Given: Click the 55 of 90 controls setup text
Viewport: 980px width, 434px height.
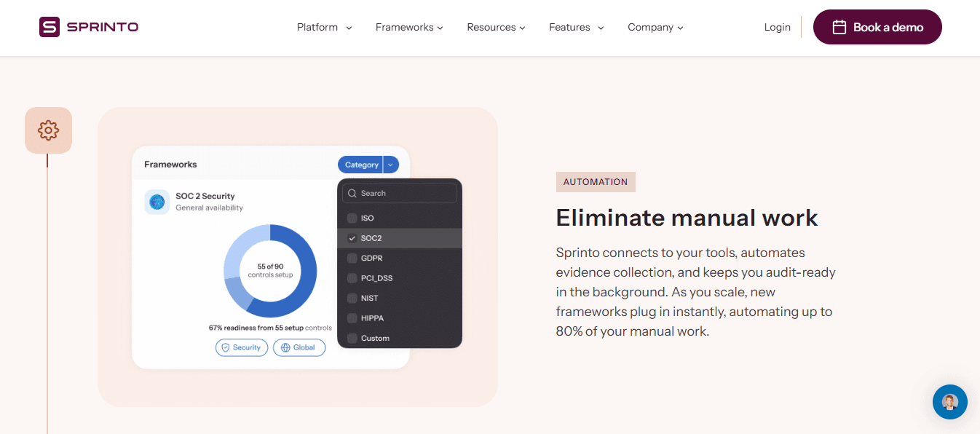Looking at the screenshot, I should (270, 271).
